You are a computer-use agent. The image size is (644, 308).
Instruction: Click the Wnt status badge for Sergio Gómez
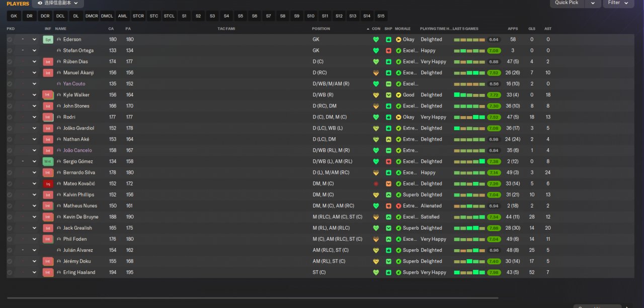pos(48,161)
